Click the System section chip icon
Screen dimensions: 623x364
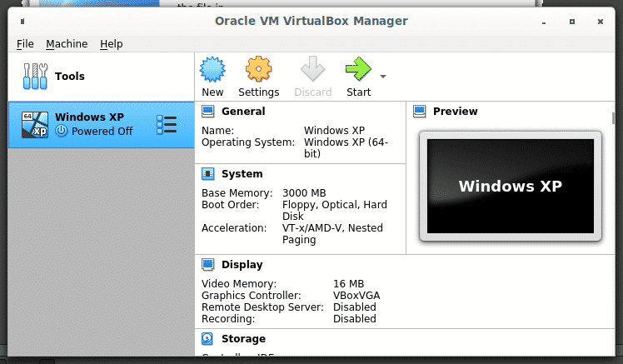[x=208, y=174]
